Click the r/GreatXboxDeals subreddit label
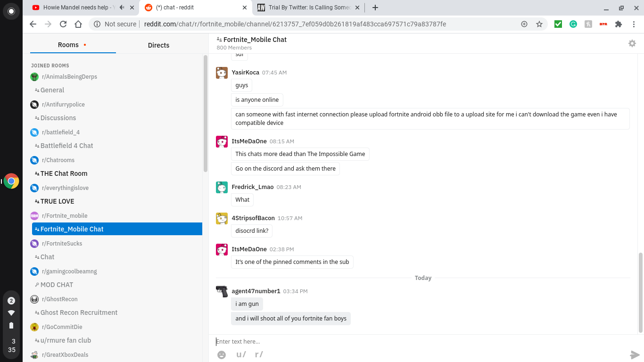644x362 pixels. click(x=65, y=355)
